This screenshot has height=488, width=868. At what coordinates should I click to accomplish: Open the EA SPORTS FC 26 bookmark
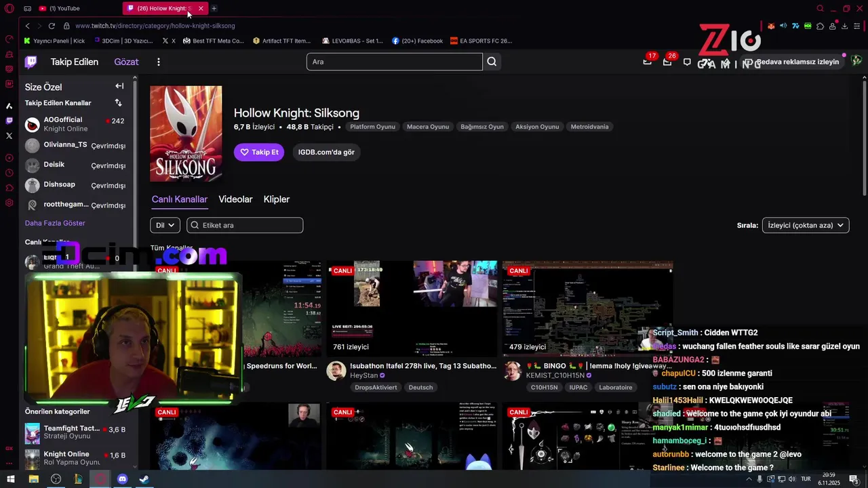click(481, 41)
